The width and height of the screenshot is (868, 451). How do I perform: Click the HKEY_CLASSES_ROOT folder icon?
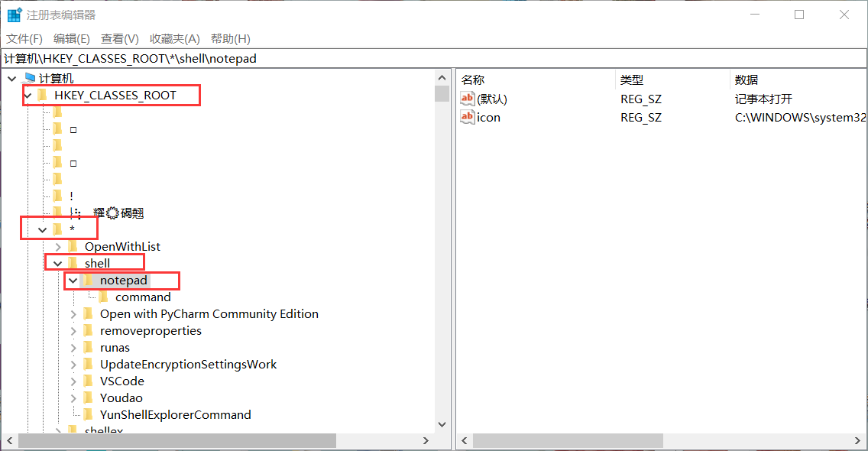pos(42,96)
